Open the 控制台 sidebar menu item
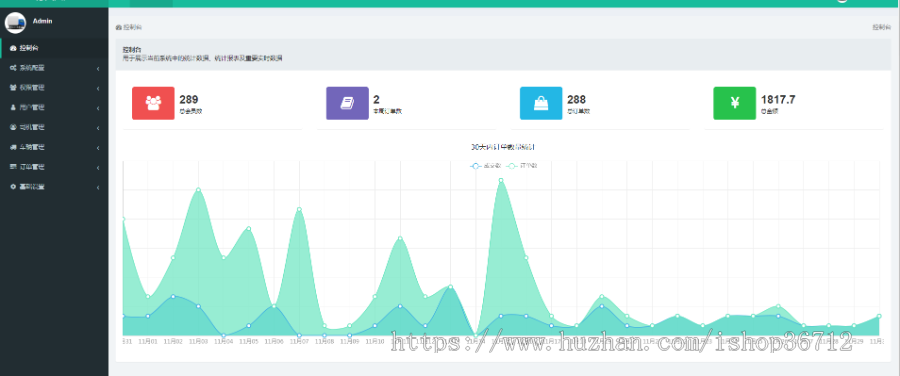Viewport: 900px width, 376px height. pos(54,48)
